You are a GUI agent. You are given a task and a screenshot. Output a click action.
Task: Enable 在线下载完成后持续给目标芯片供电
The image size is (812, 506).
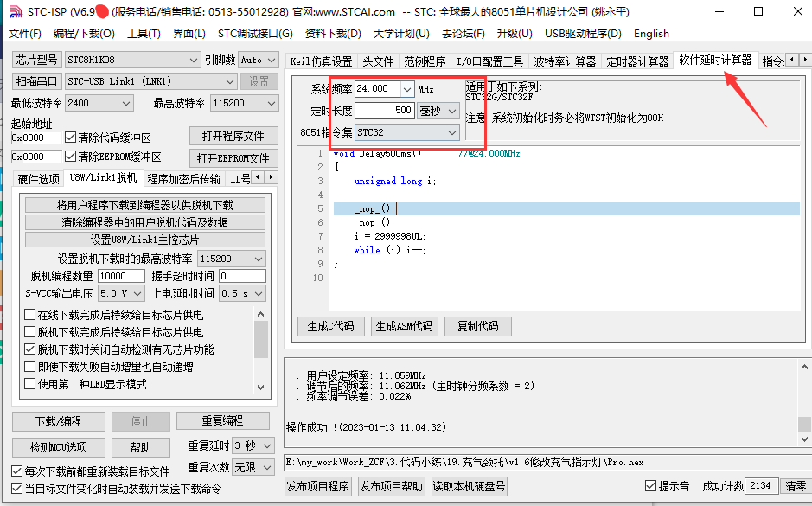30,314
